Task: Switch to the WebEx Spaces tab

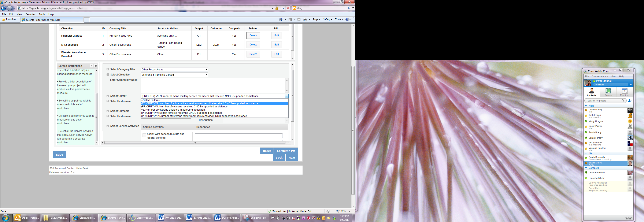Action: click(x=608, y=92)
